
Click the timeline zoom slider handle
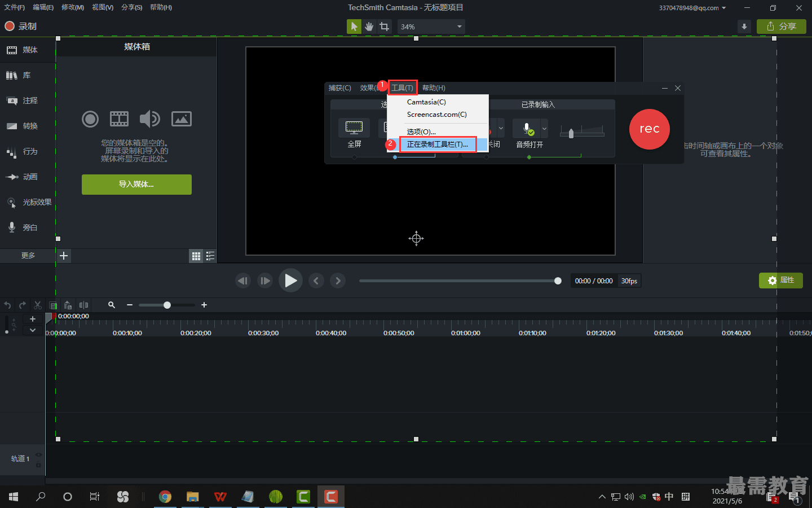pos(167,305)
